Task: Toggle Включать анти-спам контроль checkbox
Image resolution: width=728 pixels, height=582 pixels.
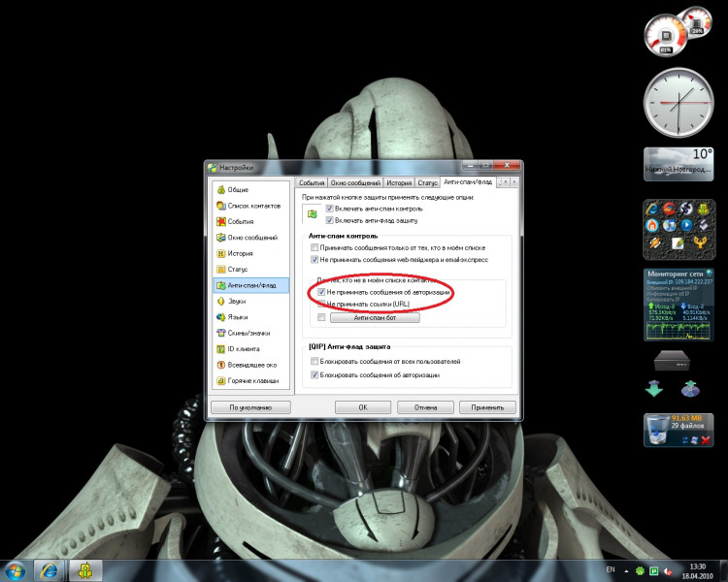Action: click(330, 209)
